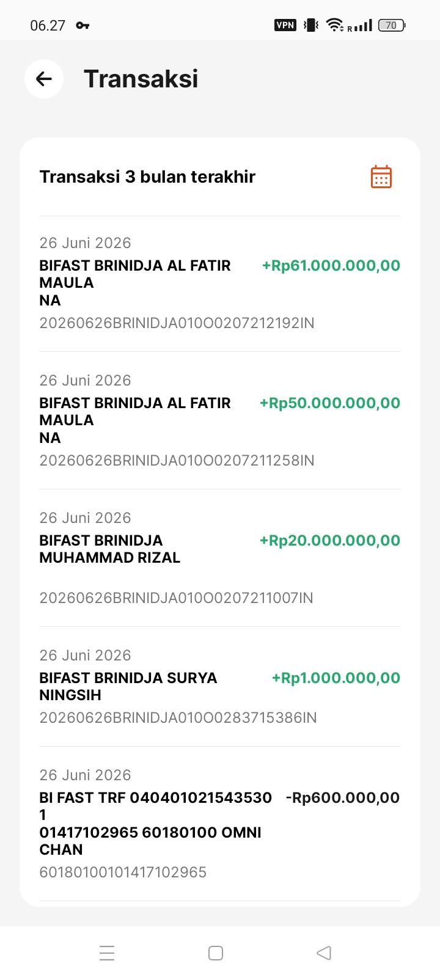
Task: Tap the vibrate mode status icon
Action: click(x=311, y=25)
